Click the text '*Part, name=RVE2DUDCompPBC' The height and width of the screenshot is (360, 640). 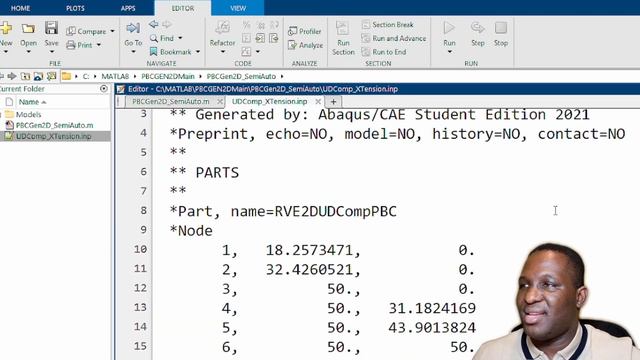pyautogui.click(x=283, y=211)
